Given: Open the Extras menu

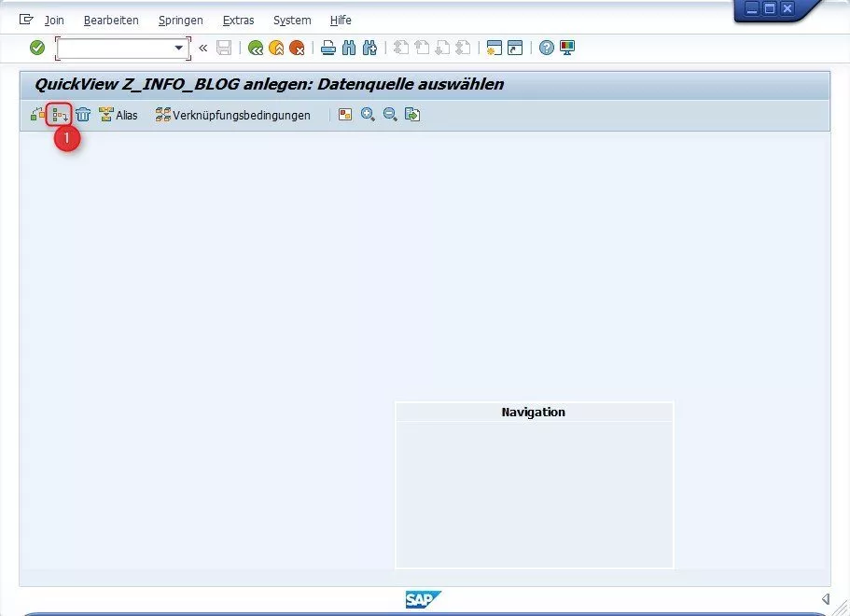Looking at the screenshot, I should click(x=238, y=20).
